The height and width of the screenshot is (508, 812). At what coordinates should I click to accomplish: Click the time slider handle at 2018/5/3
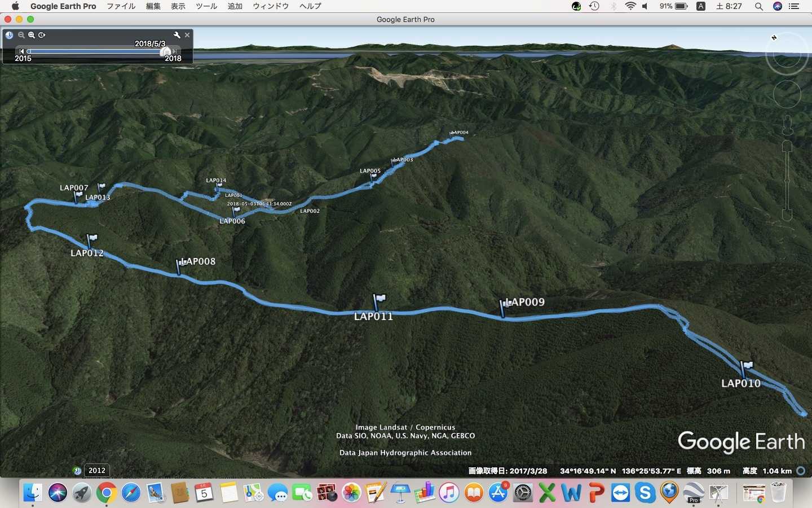(166, 51)
